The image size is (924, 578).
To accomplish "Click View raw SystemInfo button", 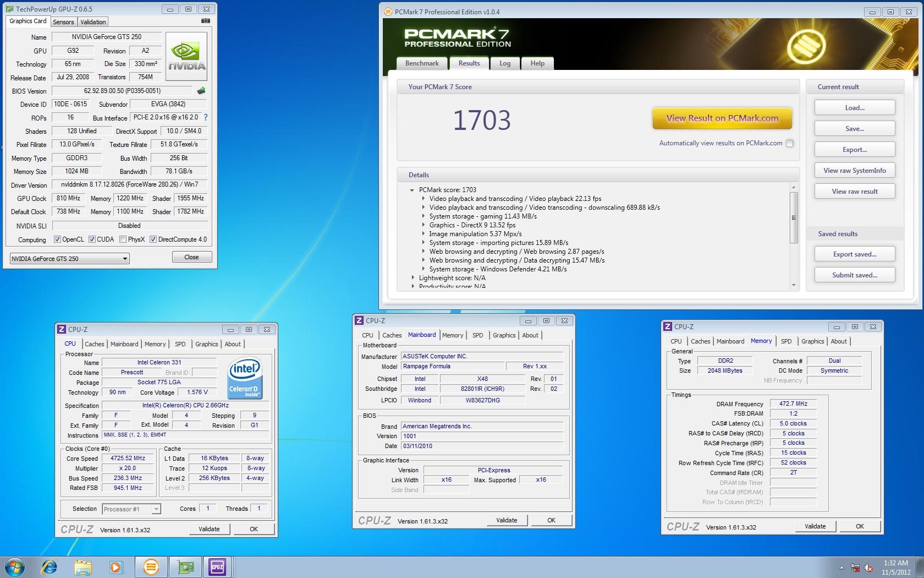I will click(855, 171).
